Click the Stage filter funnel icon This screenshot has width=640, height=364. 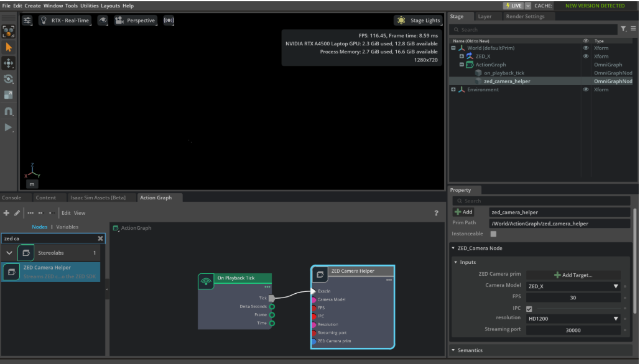[623, 29]
